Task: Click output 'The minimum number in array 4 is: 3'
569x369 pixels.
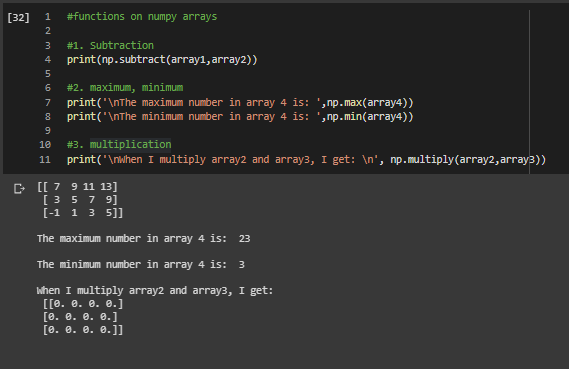Action: (x=140, y=265)
